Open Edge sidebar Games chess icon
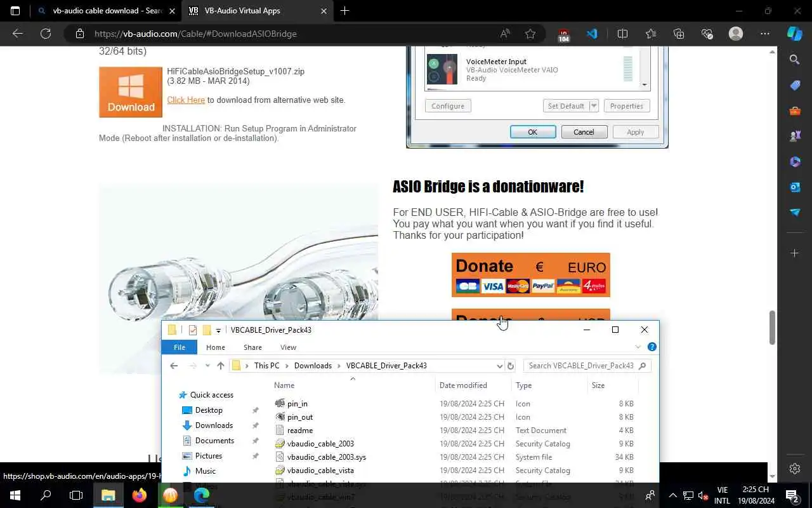Image resolution: width=812 pixels, height=508 pixels. click(795, 136)
